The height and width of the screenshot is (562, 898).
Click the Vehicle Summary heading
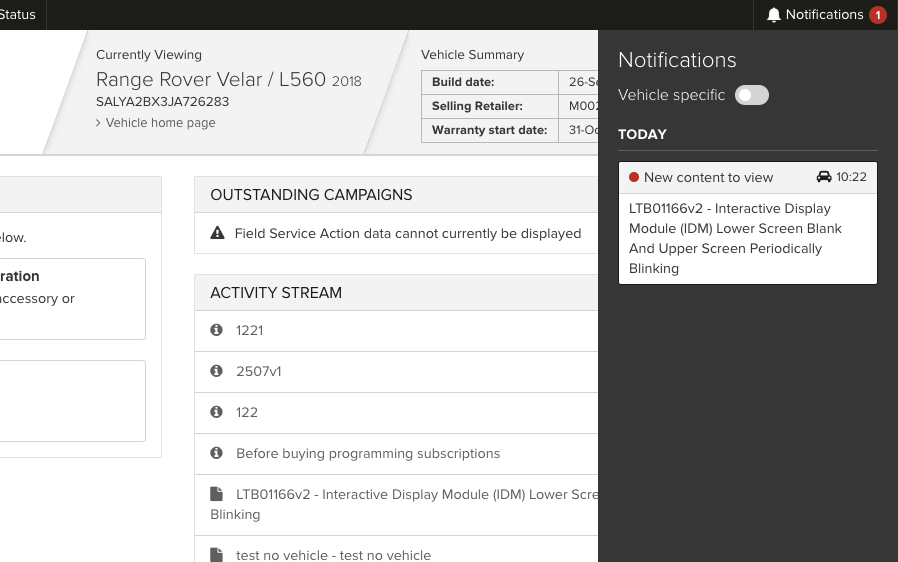(x=472, y=54)
